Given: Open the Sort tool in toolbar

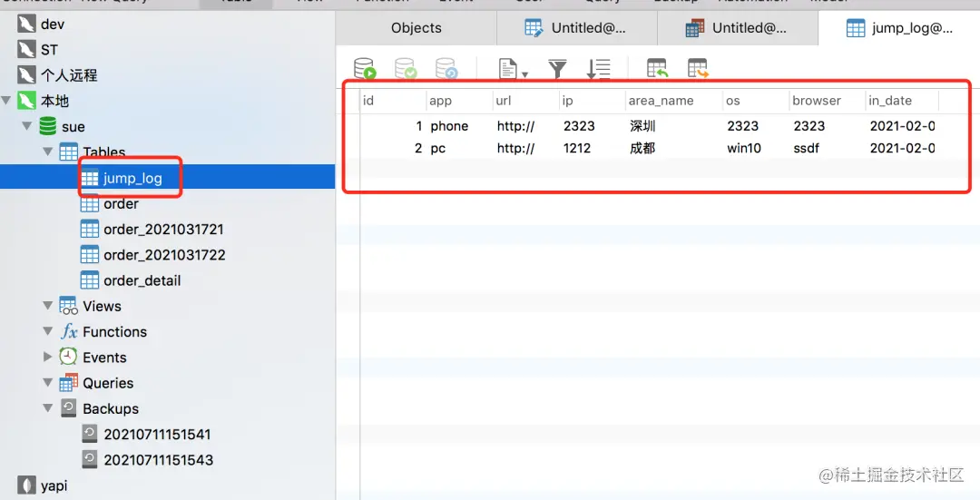Looking at the screenshot, I should (598, 68).
